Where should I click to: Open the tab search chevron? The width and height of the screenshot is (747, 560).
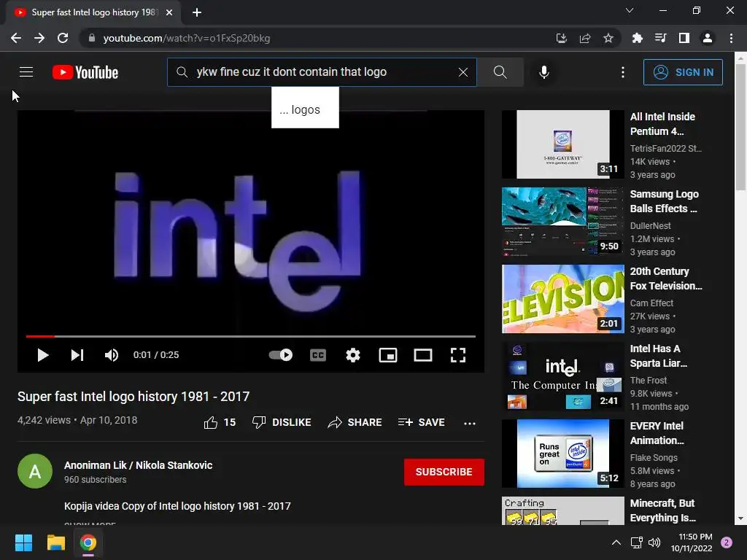(x=630, y=10)
